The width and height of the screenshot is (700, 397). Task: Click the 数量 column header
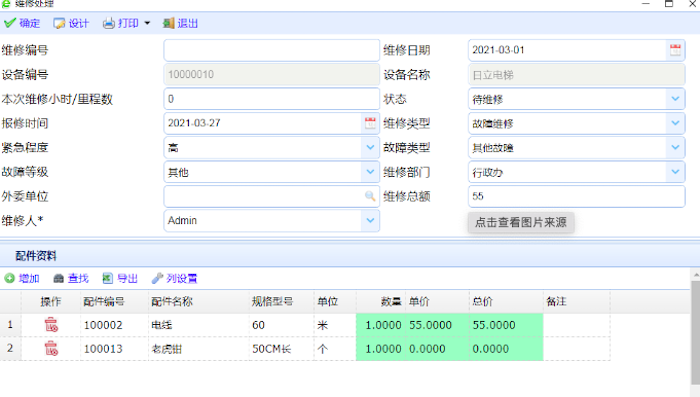coord(380,302)
